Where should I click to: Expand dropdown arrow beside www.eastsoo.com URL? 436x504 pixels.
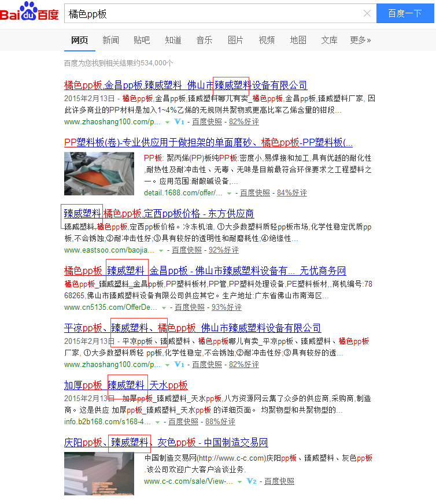tap(161, 250)
